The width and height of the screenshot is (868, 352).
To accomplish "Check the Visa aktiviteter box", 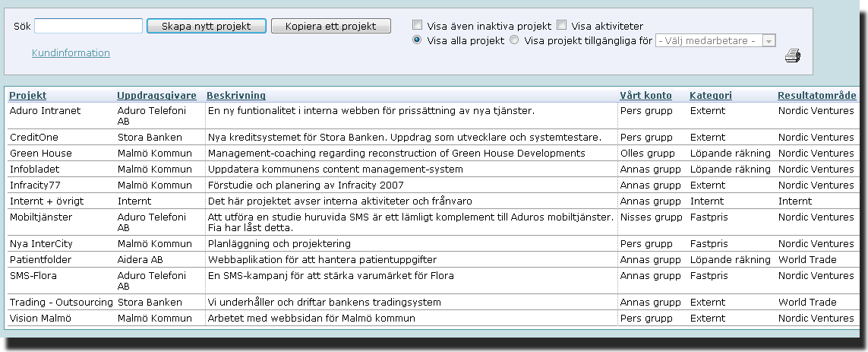I will click(x=561, y=25).
